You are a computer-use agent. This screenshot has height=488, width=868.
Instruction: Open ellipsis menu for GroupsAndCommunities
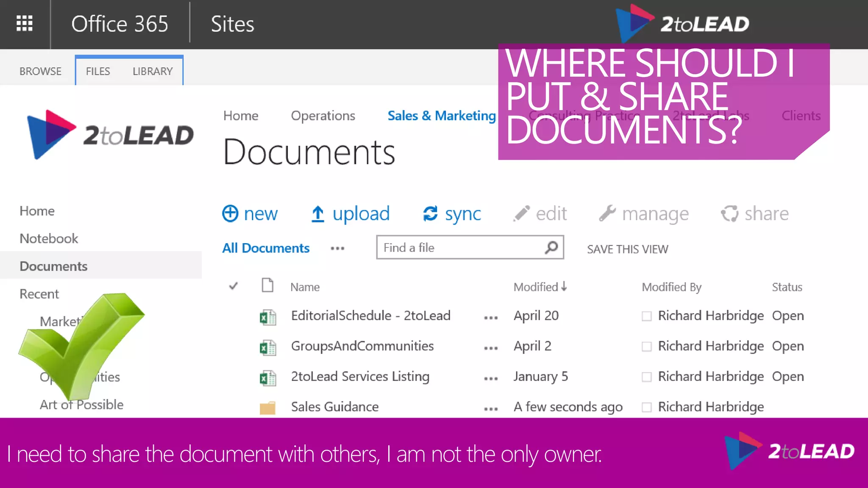(491, 348)
